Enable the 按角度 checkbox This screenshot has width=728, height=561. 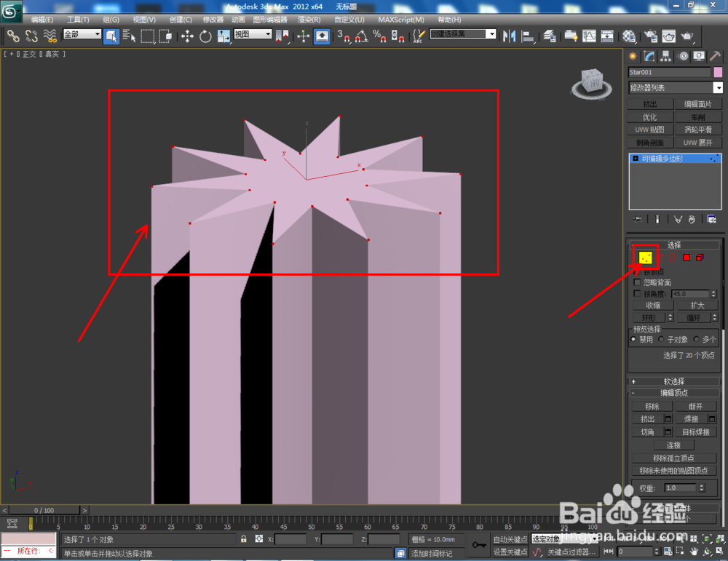(637, 293)
